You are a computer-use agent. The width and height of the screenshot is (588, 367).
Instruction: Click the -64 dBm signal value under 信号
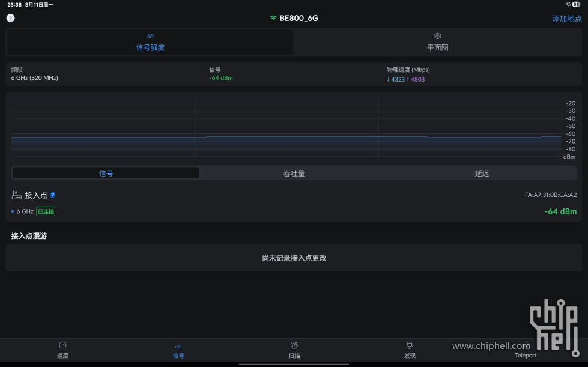(221, 78)
